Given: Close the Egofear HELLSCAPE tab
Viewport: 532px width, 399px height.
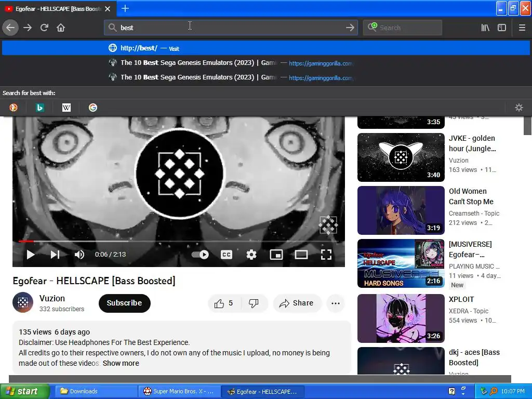Looking at the screenshot, I should pos(108,9).
